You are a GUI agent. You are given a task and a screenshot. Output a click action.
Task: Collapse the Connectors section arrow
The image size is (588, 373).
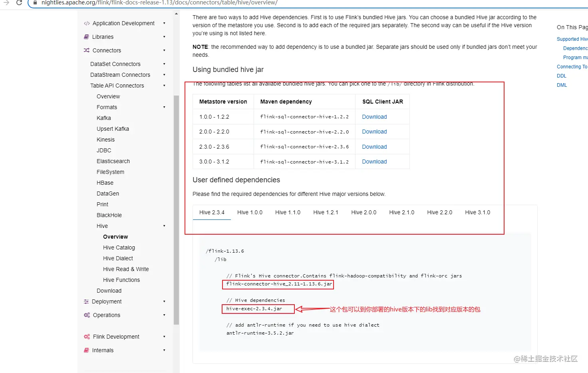(x=164, y=50)
